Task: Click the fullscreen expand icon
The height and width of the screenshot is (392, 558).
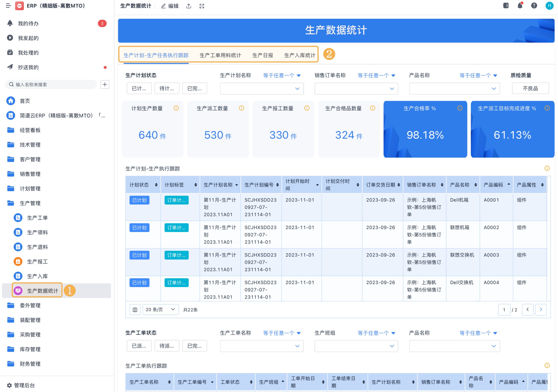Action: [x=202, y=6]
